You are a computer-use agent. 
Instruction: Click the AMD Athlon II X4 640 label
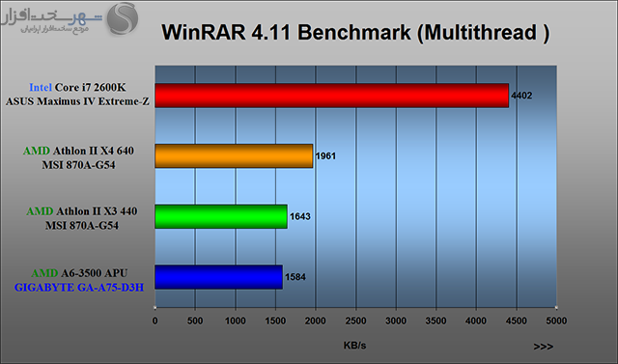tap(78, 151)
